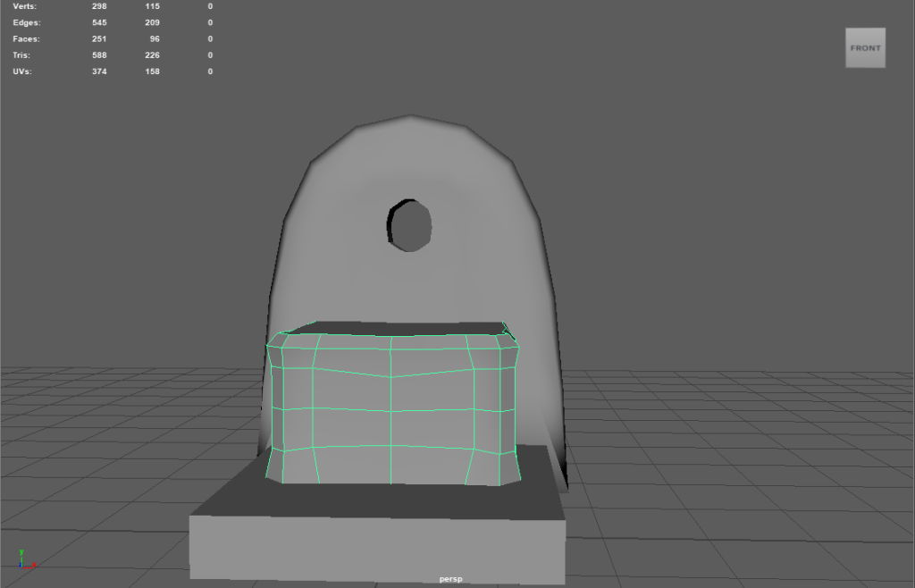Click the Faces label in the poly count HUD
Image resolution: width=915 pixels, height=588 pixels.
[27, 38]
